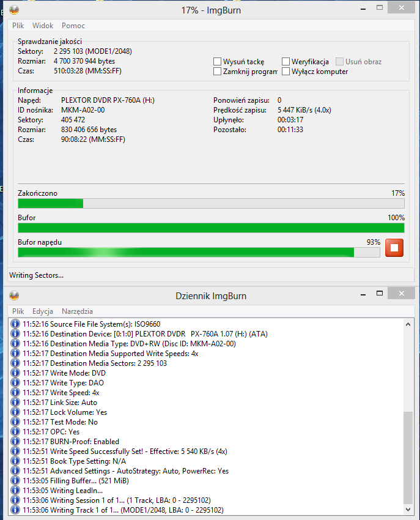Click the log scrollbar down arrow
This screenshot has height=520, width=420.
click(408, 510)
